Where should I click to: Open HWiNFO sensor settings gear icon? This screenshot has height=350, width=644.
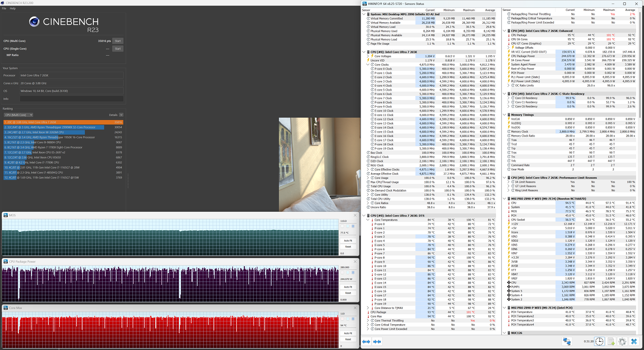tap(622, 342)
